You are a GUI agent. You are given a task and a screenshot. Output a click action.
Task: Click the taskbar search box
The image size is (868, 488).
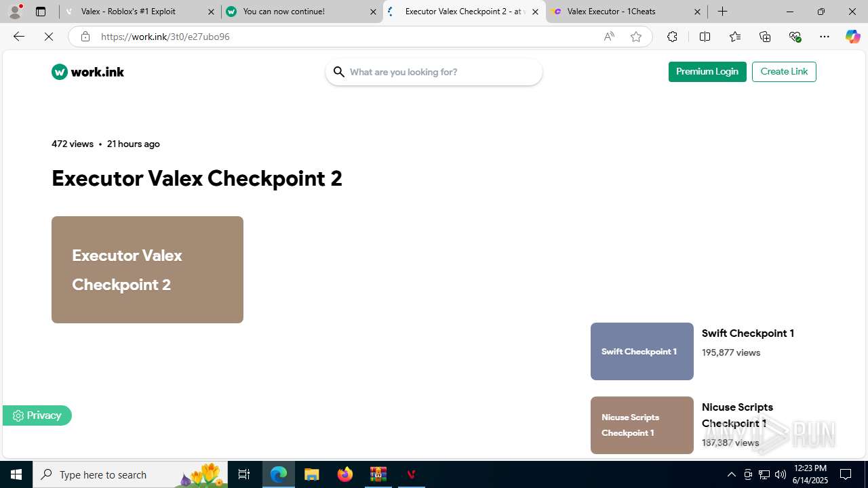pyautogui.click(x=130, y=474)
